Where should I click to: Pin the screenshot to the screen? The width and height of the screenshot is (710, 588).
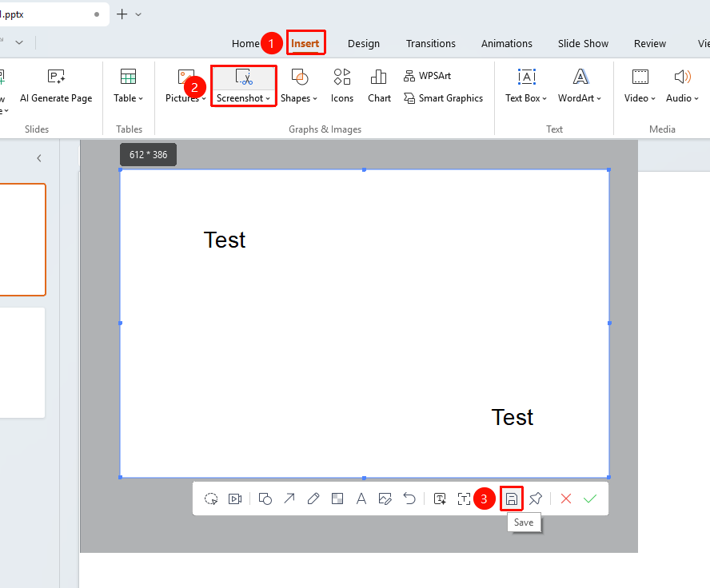coord(535,499)
